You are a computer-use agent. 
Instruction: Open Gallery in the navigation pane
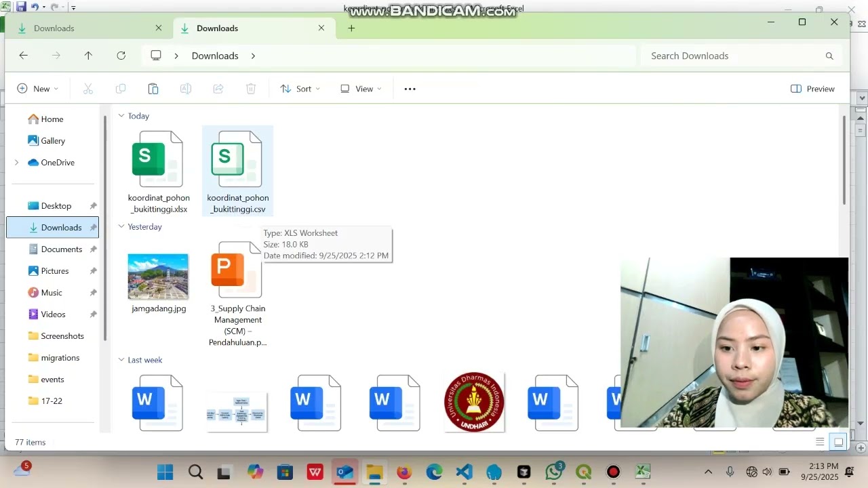(x=46, y=141)
